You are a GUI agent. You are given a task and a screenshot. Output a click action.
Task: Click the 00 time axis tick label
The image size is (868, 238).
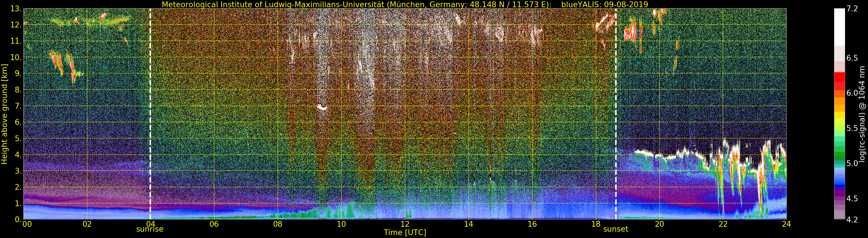pyautogui.click(x=27, y=224)
